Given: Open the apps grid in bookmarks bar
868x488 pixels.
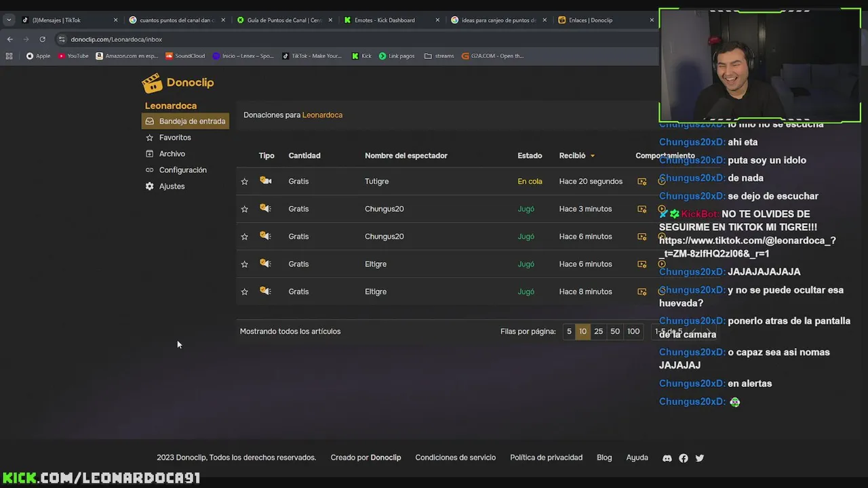Looking at the screenshot, I should [9, 56].
